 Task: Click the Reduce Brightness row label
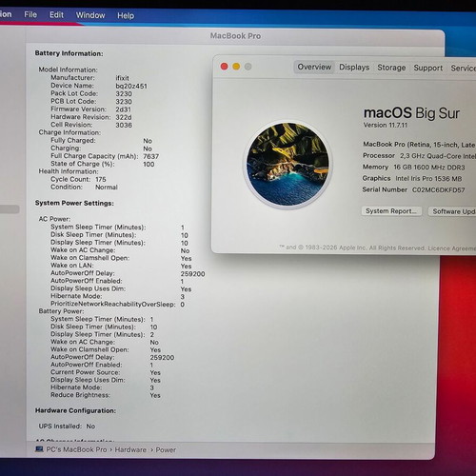point(80,395)
